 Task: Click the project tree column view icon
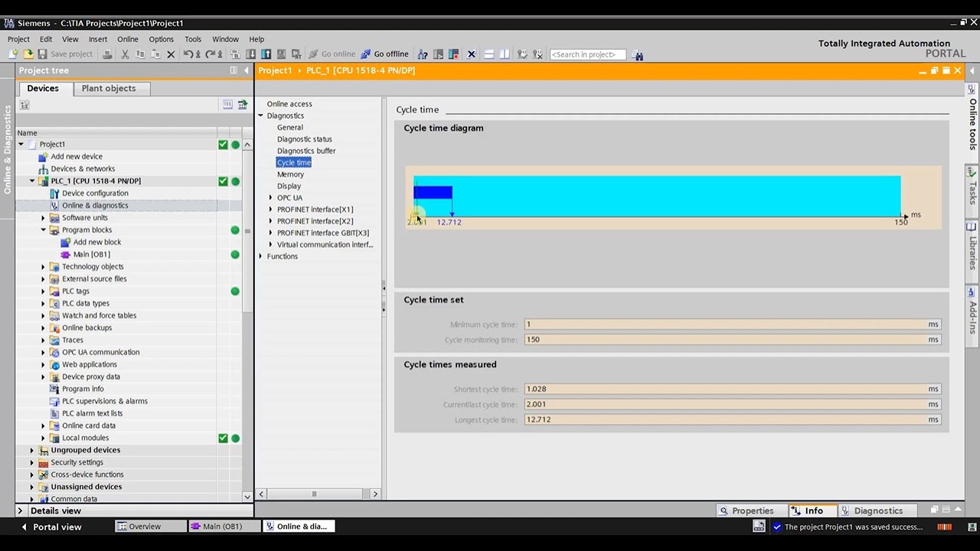[227, 105]
